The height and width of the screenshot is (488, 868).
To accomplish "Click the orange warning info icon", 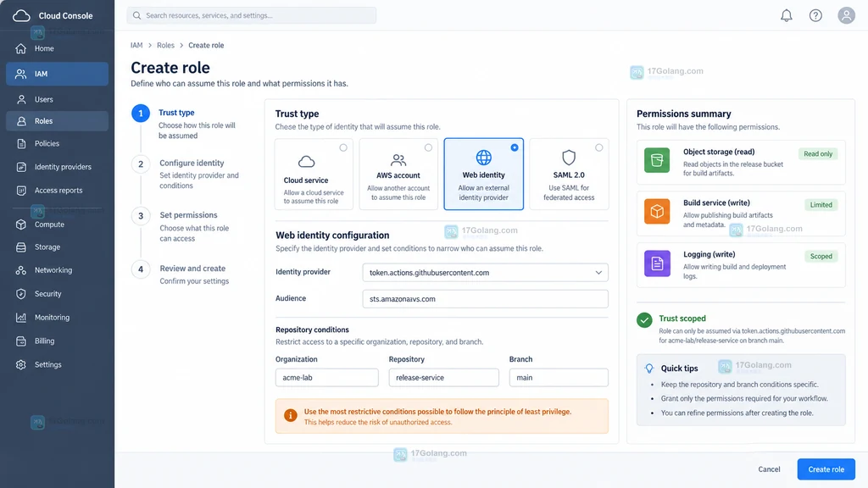I will tap(290, 415).
